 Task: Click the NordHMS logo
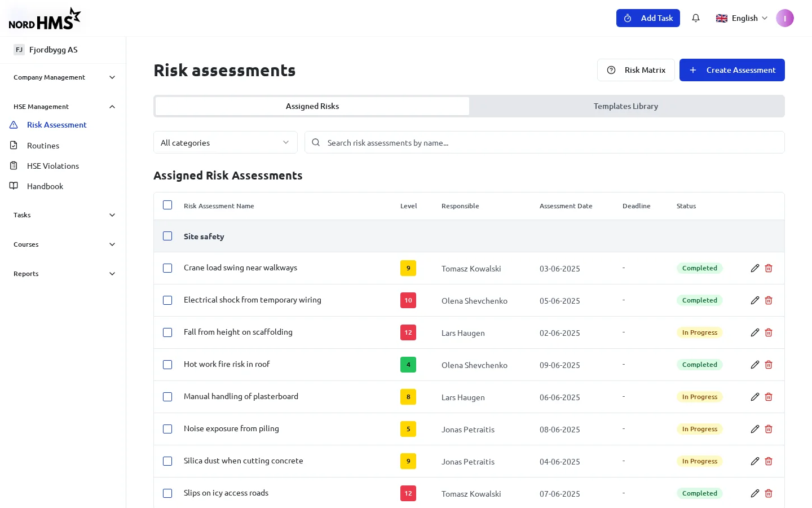coord(45,19)
